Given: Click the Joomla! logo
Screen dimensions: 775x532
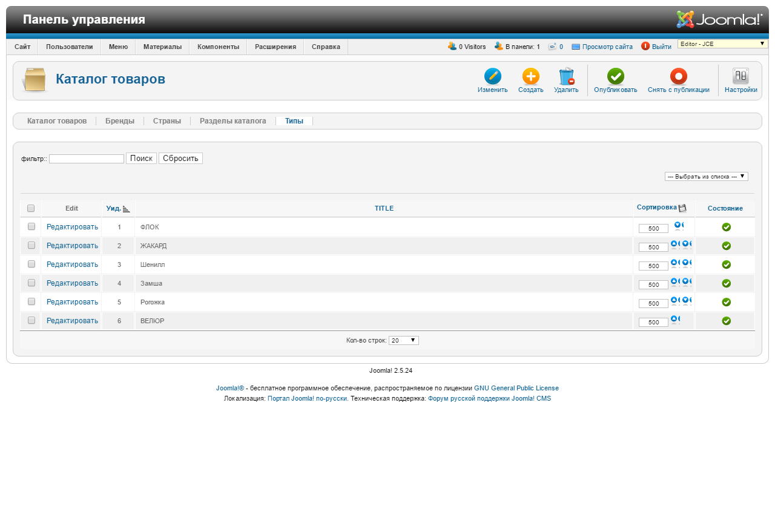Looking at the screenshot, I should pos(719,19).
